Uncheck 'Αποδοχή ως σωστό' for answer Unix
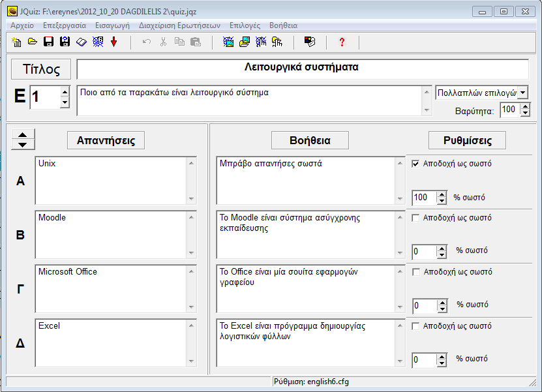 pos(415,164)
